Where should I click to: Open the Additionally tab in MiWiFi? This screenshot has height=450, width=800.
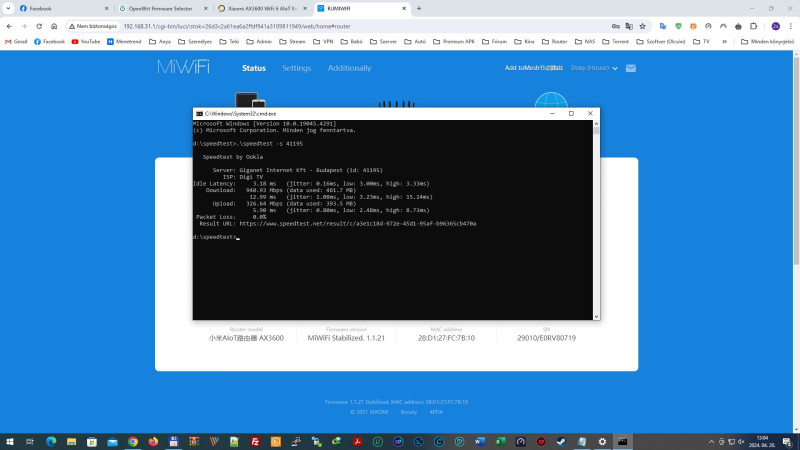(349, 68)
